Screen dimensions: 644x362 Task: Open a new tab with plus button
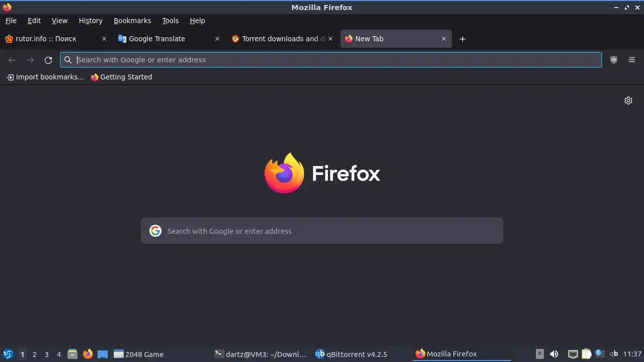point(463,39)
